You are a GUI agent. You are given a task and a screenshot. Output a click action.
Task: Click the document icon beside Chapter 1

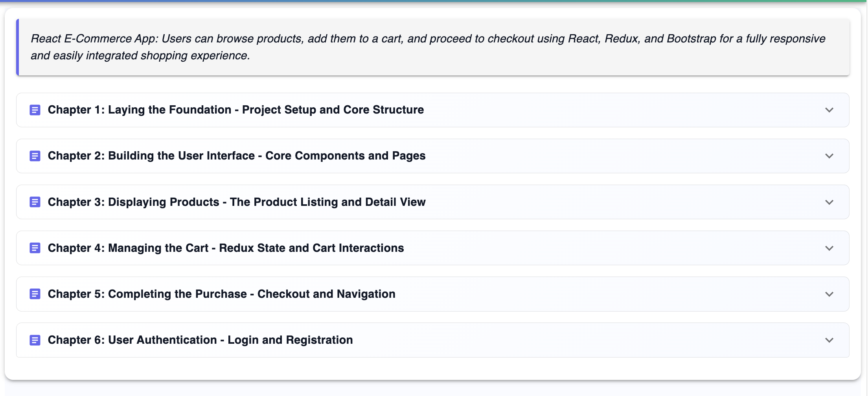pos(35,110)
